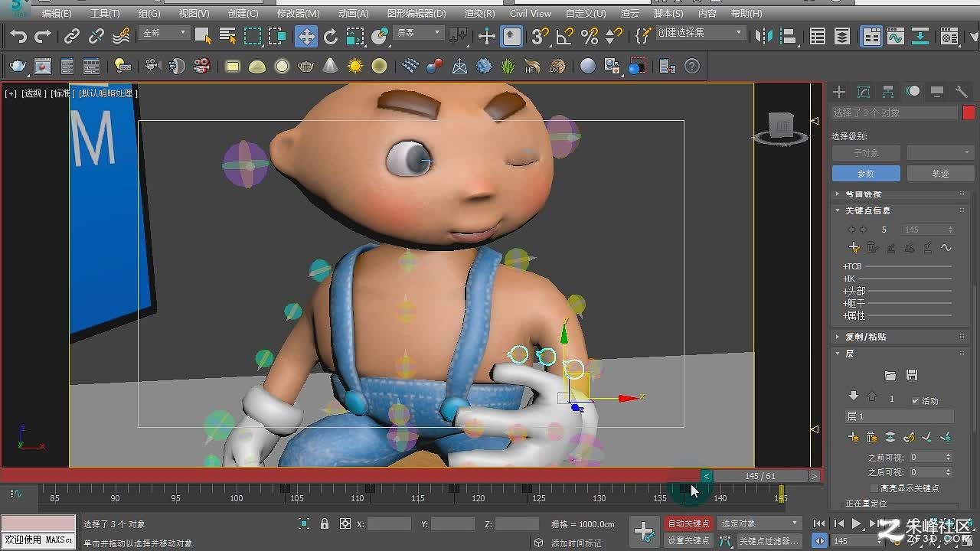The image size is (980, 551).
Task: Click the grass plant icon
Action: coord(508,67)
